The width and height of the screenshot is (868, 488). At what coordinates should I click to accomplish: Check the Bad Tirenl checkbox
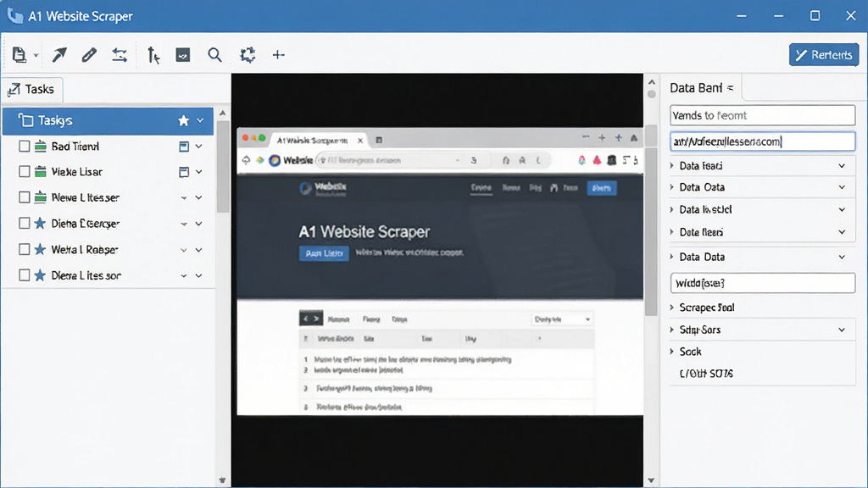[x=25, y=147]
